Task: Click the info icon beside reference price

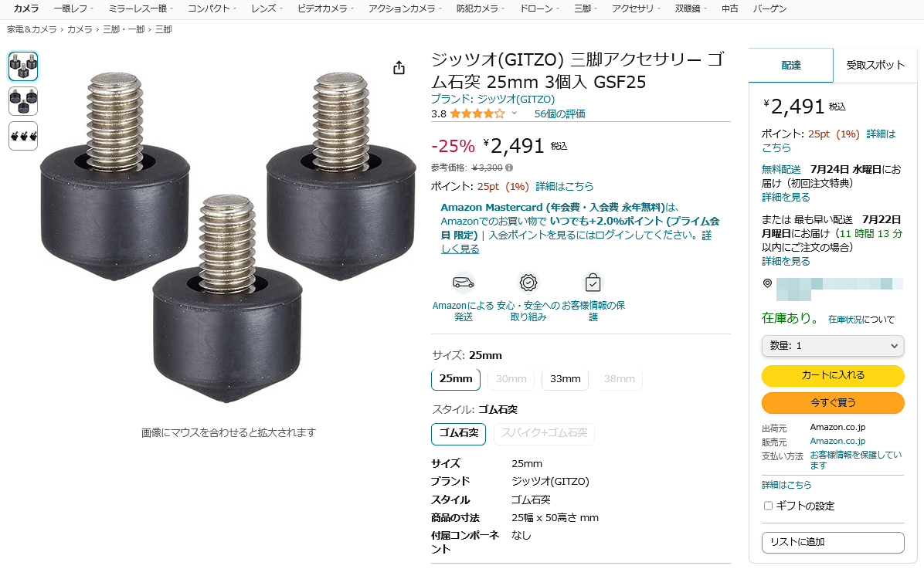Action: coord(509,168)
